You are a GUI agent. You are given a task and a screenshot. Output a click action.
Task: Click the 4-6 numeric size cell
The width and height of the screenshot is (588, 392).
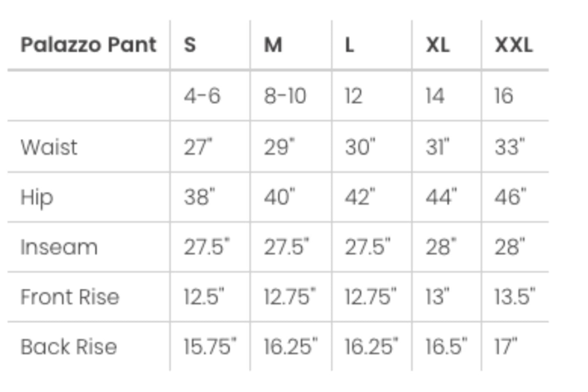coord(202,96)
